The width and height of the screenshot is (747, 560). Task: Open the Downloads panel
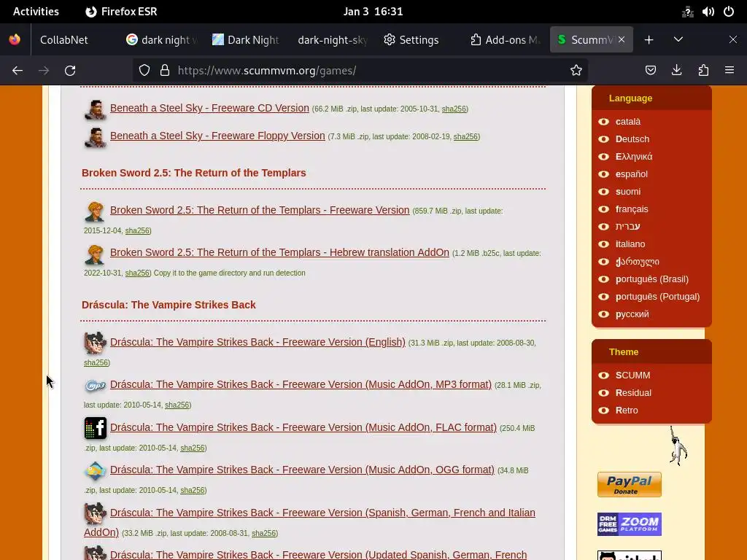pyautogui.click(x=676, y=71)
